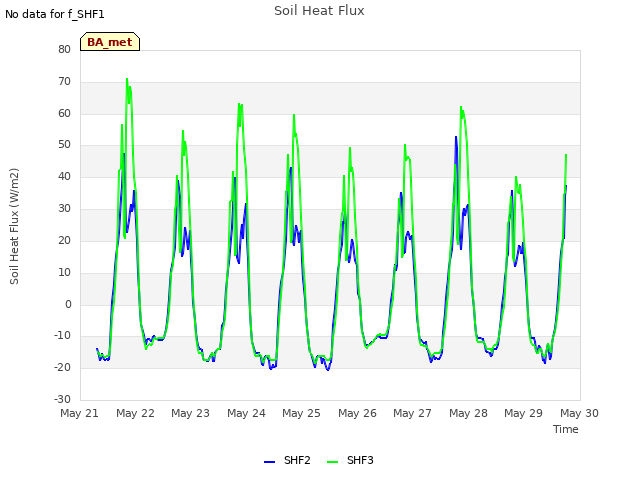Click the 'No data for f_SHF1' message

(x=55, y=14)
